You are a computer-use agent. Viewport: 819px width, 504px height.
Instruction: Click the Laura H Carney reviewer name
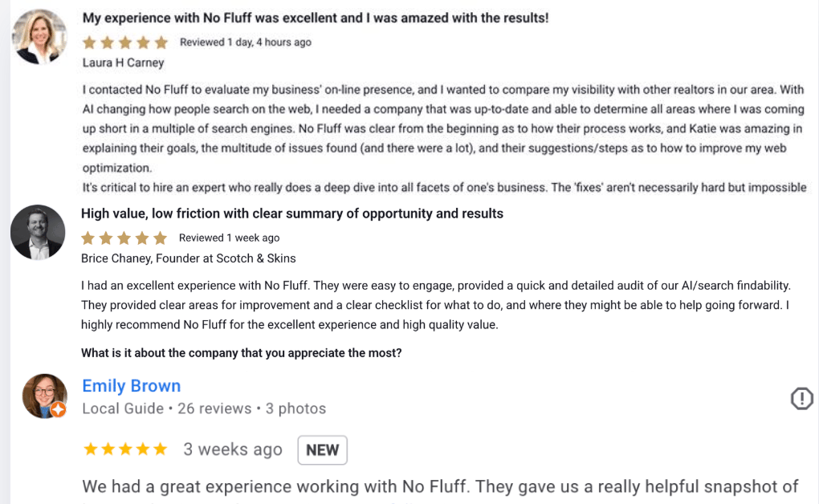tap(123, 63)
